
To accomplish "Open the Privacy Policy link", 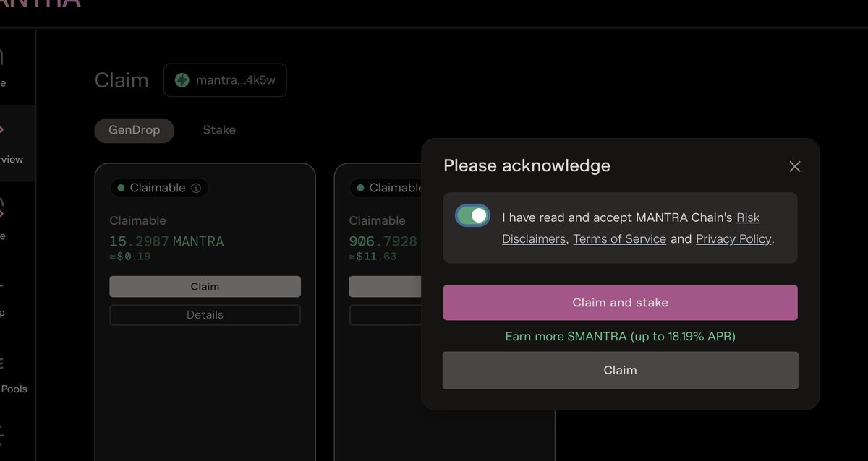I will pyautogui.click(x=733, y=239).
